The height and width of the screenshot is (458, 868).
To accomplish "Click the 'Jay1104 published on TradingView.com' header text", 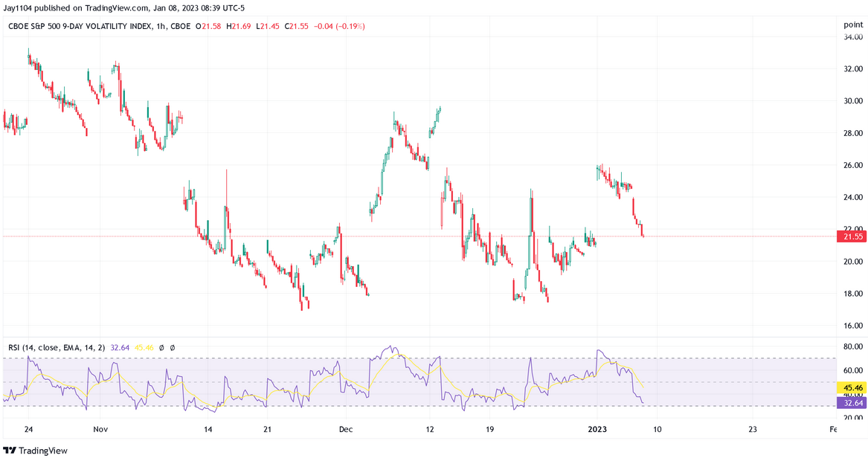I will 76,7.
